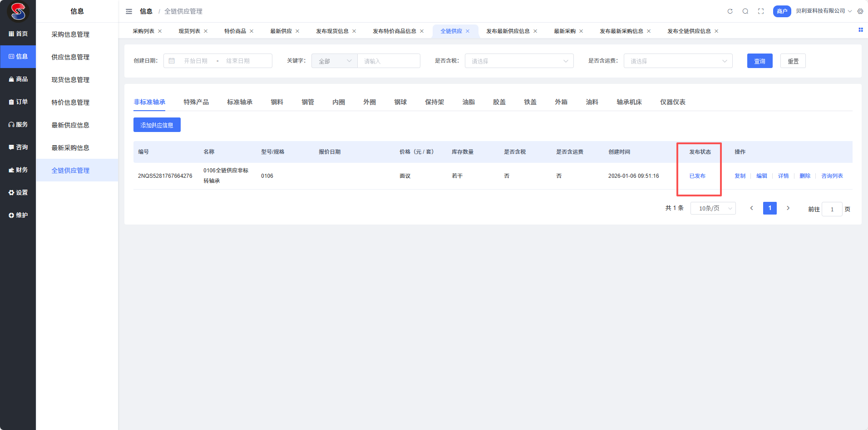Image resolution: width=868 pixels, height=430 pixels.
Task: Click the 询问列表 link in table row
Action: 832,176
